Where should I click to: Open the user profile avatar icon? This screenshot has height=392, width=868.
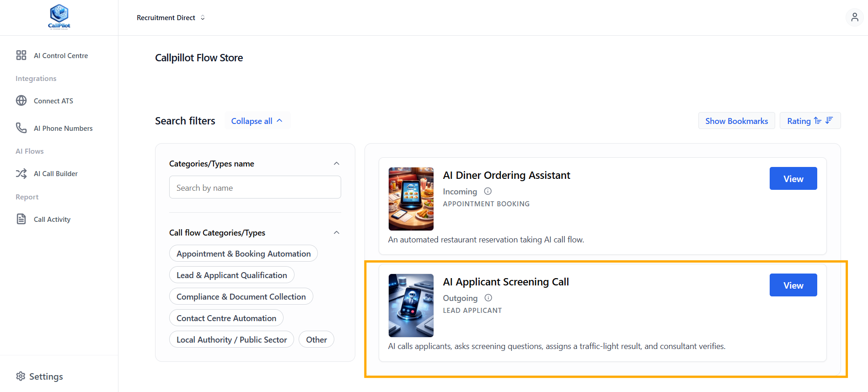pos(854,17)
